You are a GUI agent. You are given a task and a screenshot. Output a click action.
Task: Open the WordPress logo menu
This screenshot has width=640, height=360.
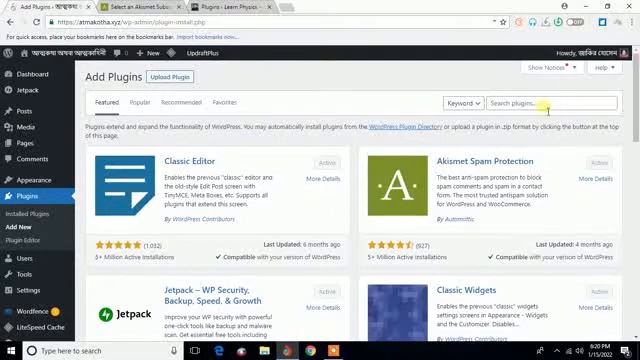[x=8, y=53]
